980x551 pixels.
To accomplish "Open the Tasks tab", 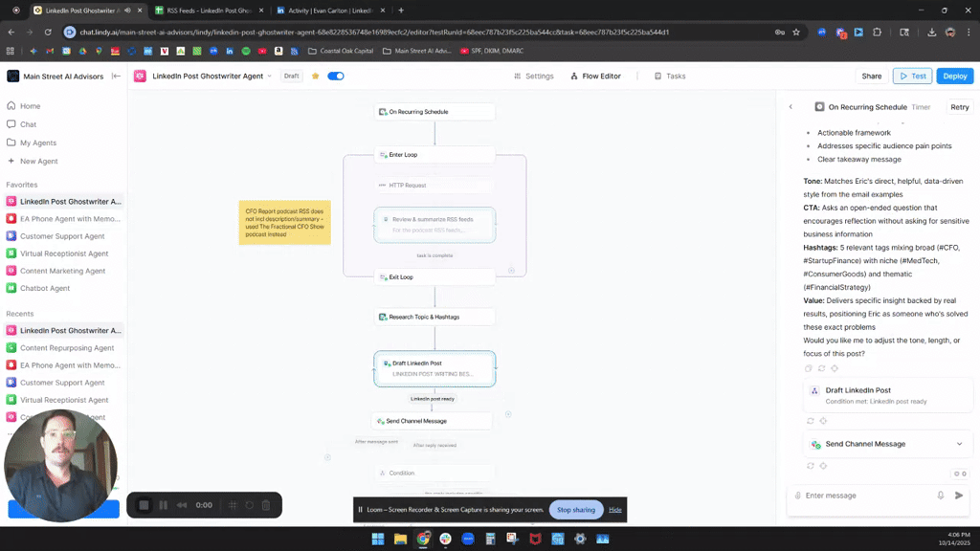I will [x=670, y=76].
